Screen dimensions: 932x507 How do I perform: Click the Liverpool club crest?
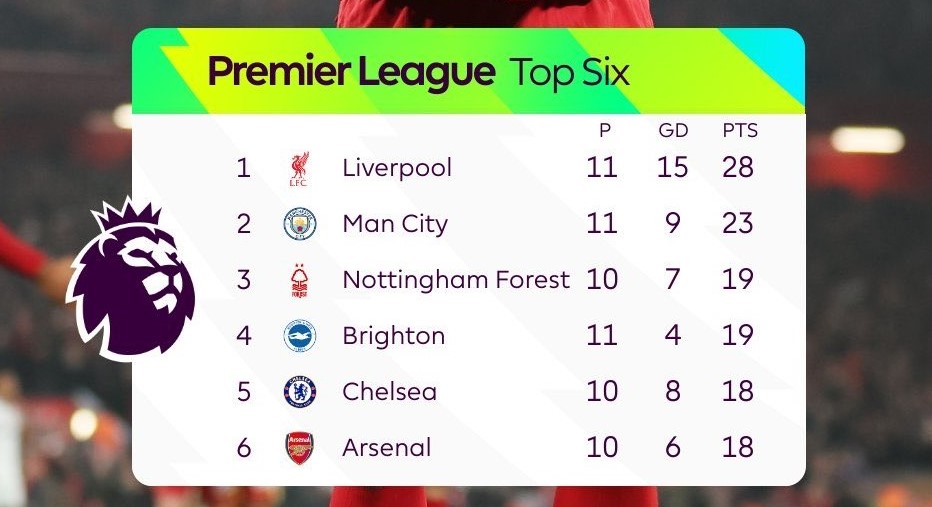click(x=299, y=169)
